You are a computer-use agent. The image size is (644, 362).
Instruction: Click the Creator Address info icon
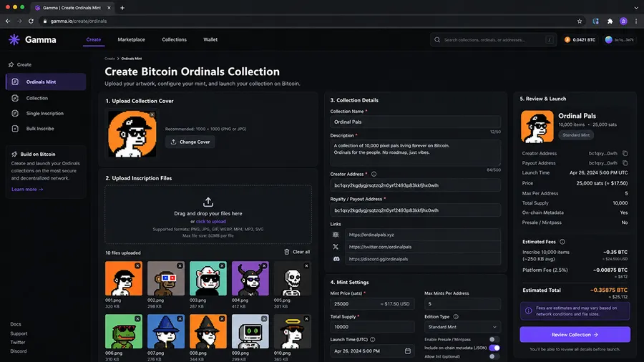(374, 174)
